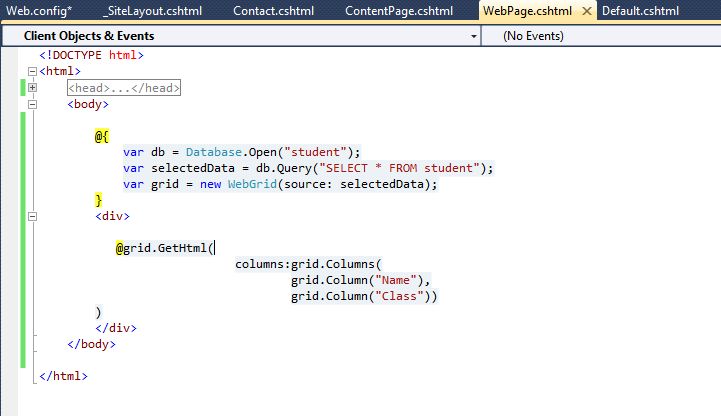This screenshot has height=416, width=721.
Task: Click the grid.Column("Class") line
Action: point(364,296)
